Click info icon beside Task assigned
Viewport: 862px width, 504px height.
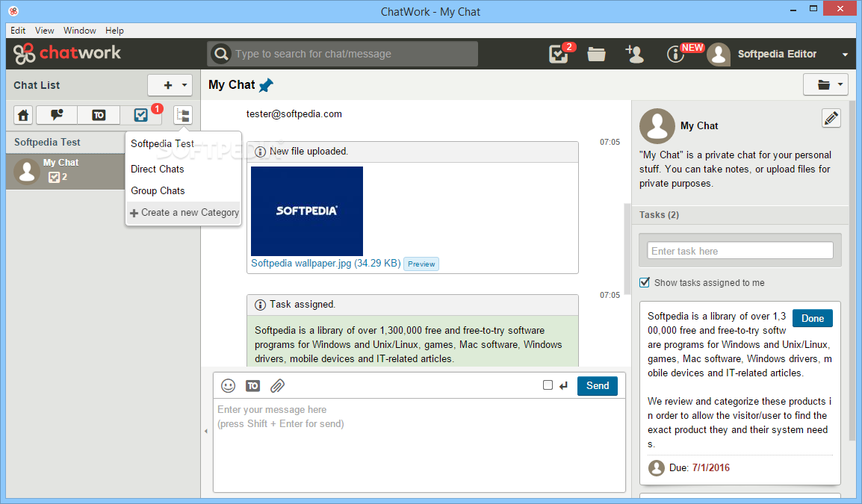[x=260, y=305]
